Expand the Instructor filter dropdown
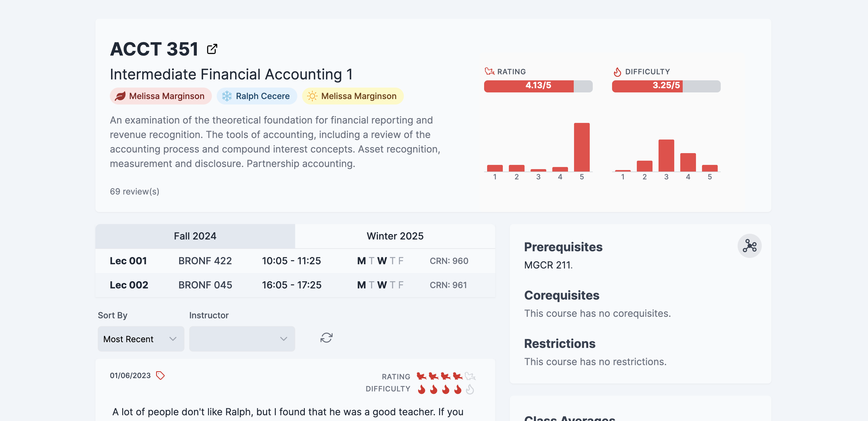Image resolution: width=868 pixels, height=421 pixels. coord(242,339)
